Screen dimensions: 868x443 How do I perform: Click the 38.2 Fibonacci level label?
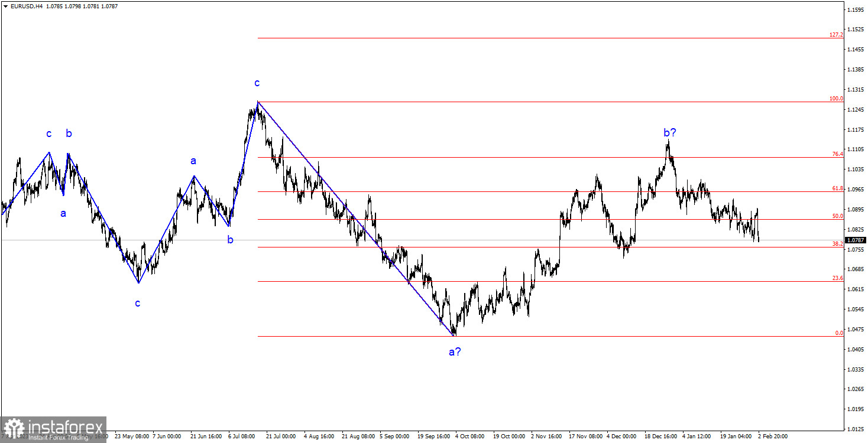837,243
